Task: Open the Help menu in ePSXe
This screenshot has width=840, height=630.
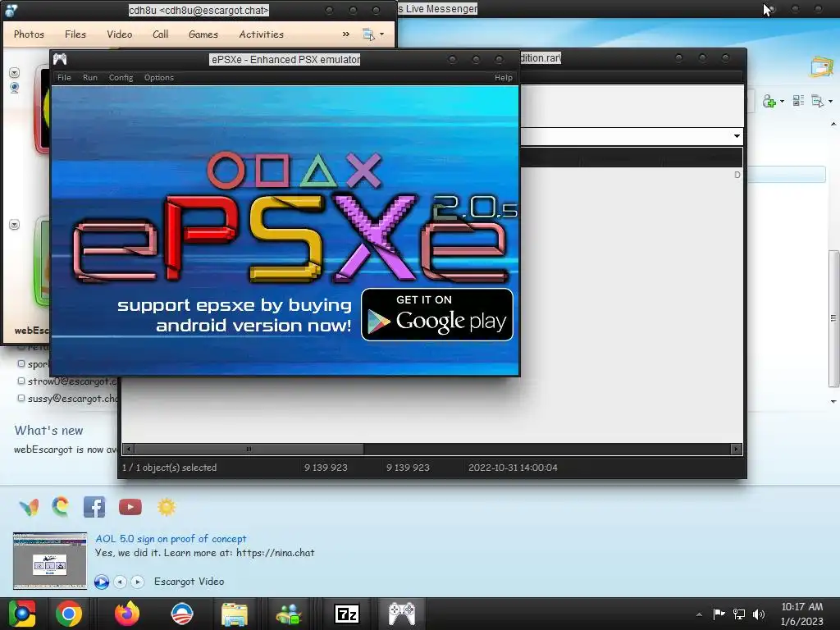Action: (x=504, y=78)
